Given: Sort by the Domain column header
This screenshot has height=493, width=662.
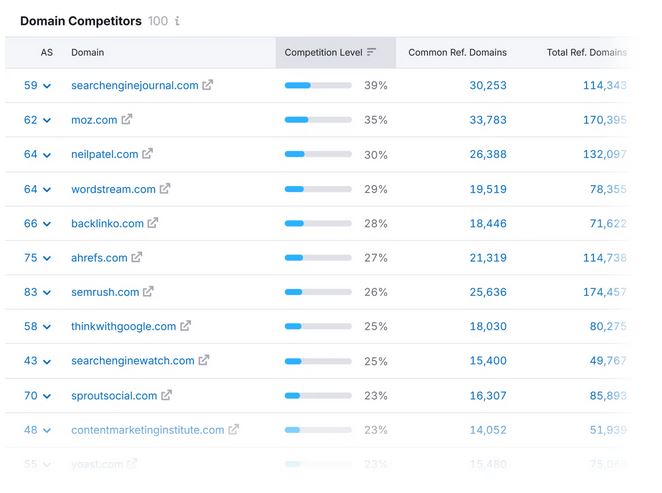Looking at the screenshot, I should pyautogui.click(x=87, y=52).
